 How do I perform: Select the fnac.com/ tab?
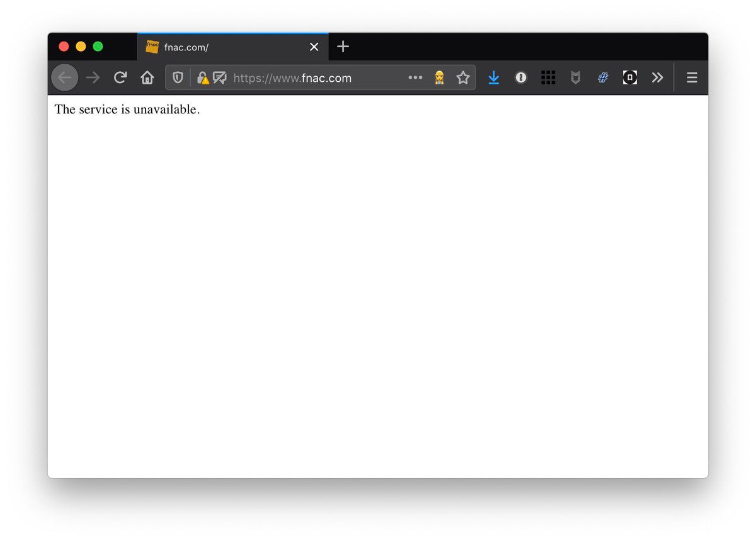coord(232,47)
